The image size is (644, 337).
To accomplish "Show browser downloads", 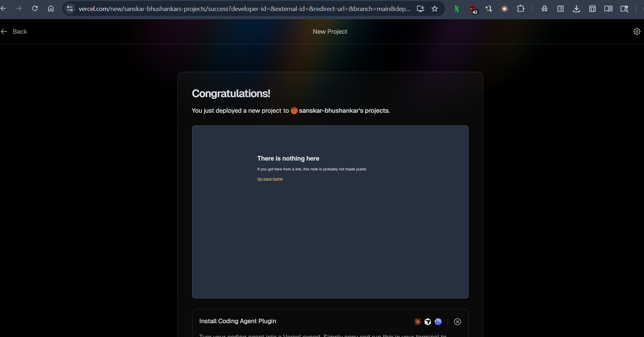I will tap(576, 9).
